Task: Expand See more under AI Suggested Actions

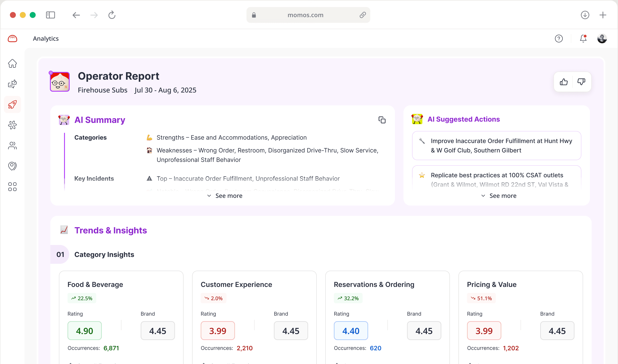Action: (x=498, y=195)
